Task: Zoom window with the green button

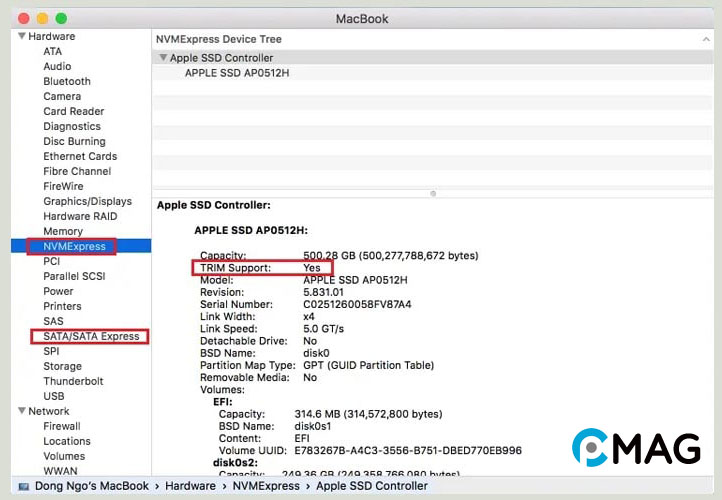Action: click(61, 18)
